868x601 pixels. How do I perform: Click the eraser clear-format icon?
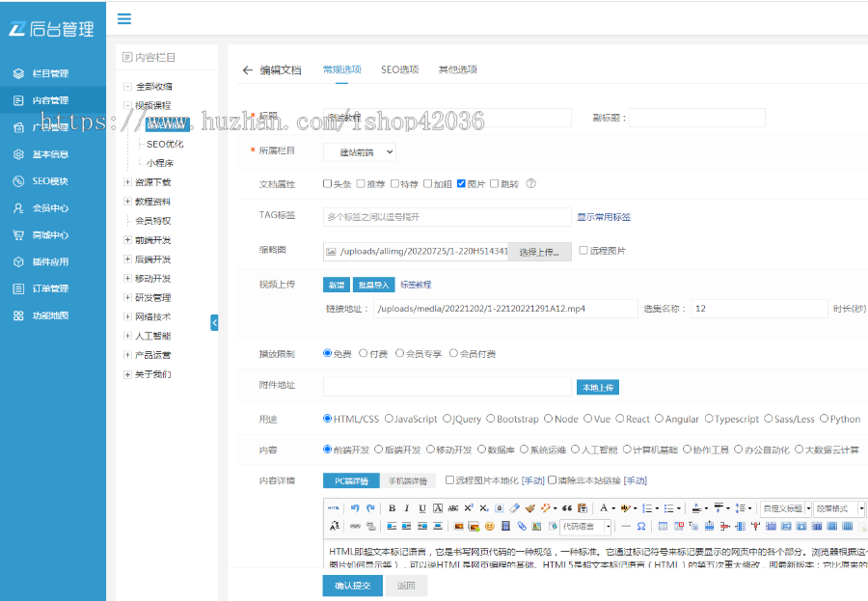point(515,508)
